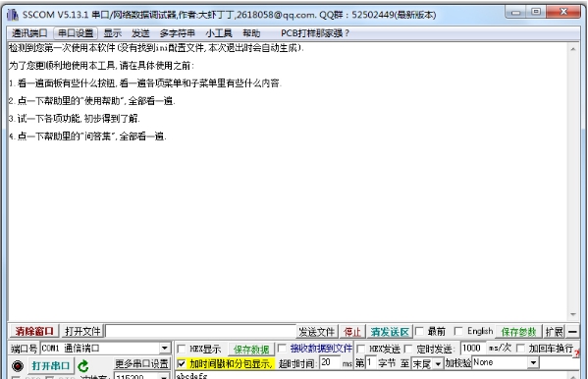Viewport: 588px width, 379px height.
Task: Open the 串口设置 menu
Action: point(76,33)
